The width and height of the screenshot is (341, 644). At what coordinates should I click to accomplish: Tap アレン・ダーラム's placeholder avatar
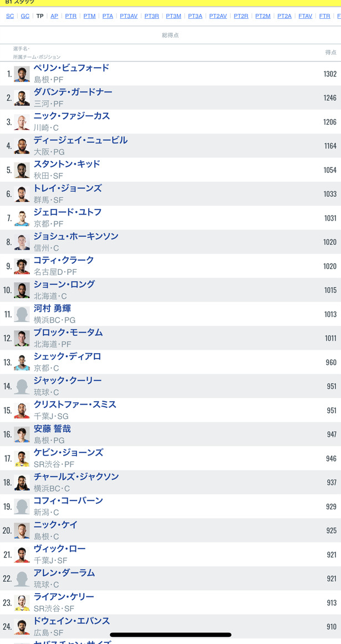pos(22,579)
